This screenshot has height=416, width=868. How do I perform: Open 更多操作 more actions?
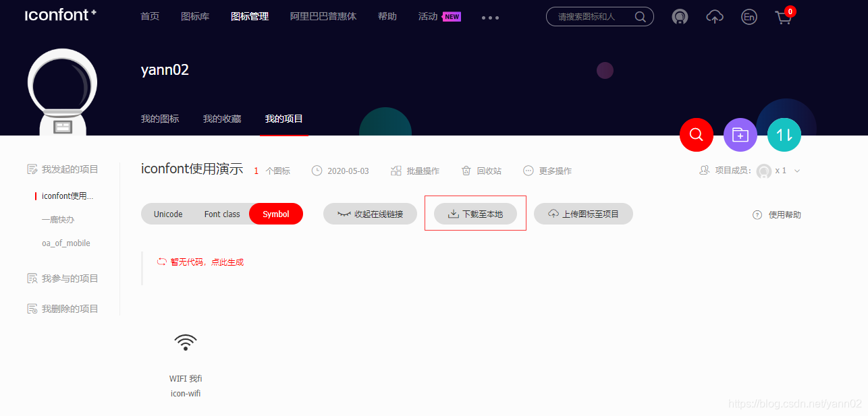pyautogui.click(x=547, y=171)
